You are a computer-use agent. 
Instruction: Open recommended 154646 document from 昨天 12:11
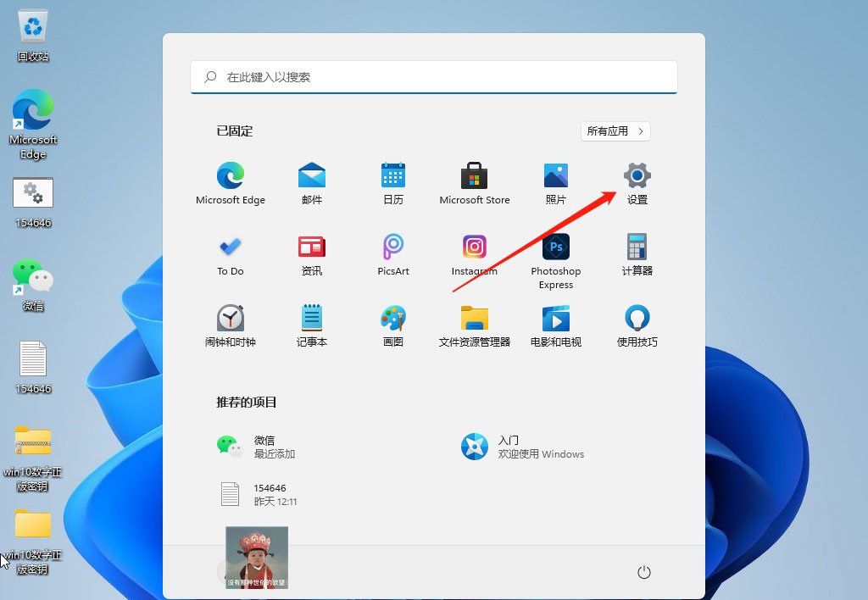pyautogui.click(x=258, y=494)
